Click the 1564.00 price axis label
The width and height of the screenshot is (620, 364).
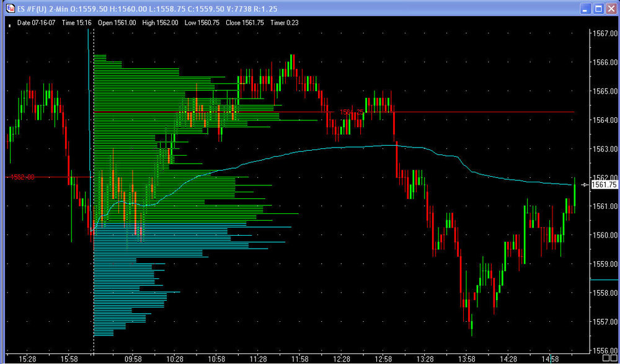point(604,120)
